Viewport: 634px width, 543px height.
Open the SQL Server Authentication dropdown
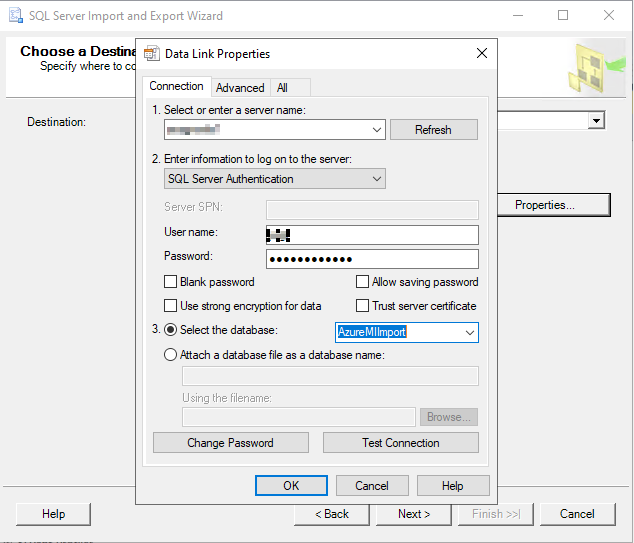pyautogui.click(x=275, y=179)
